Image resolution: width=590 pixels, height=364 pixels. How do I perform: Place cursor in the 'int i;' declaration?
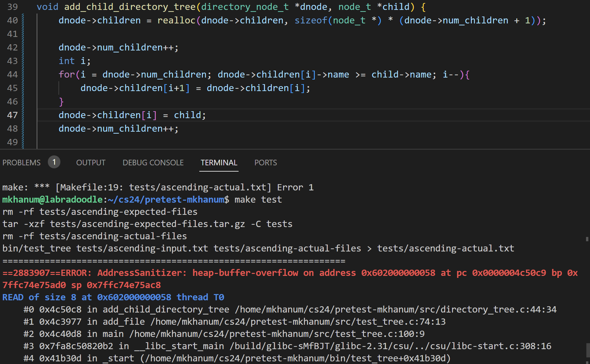click(74, 61)
